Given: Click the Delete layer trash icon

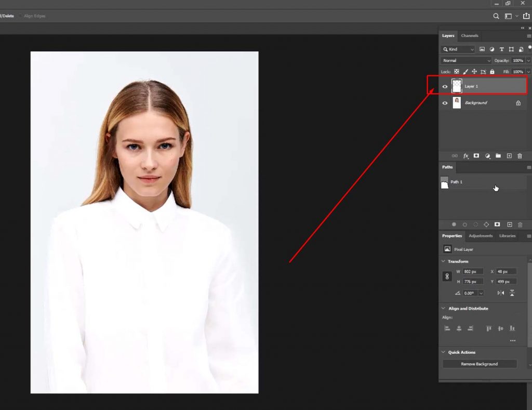Looking at the screenshot, I should 520,156.
